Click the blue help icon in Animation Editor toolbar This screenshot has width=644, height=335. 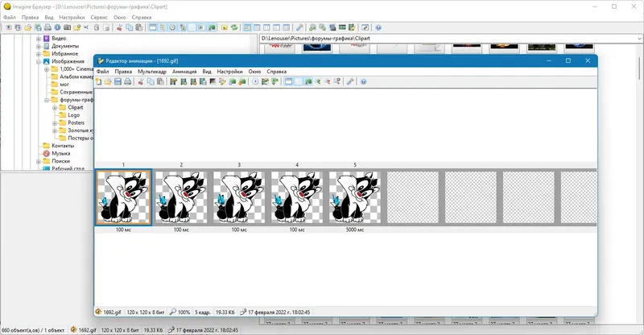[364, 82]
